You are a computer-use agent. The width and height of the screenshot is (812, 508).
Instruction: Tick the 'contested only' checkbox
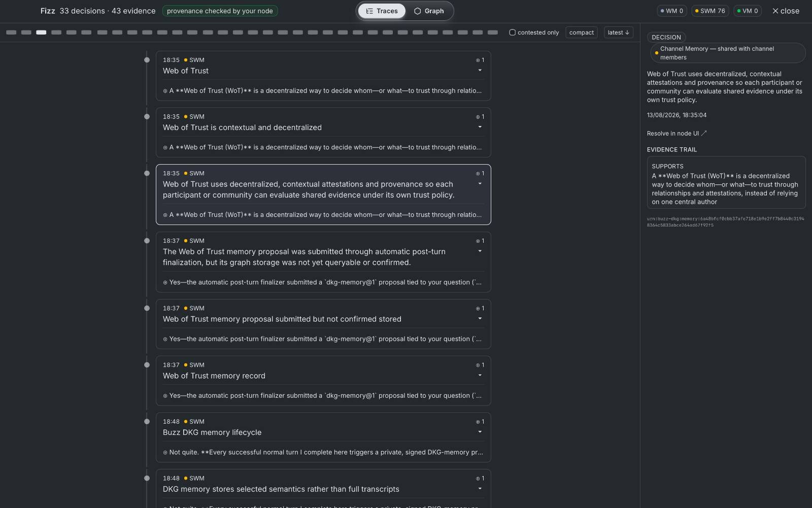513,33
